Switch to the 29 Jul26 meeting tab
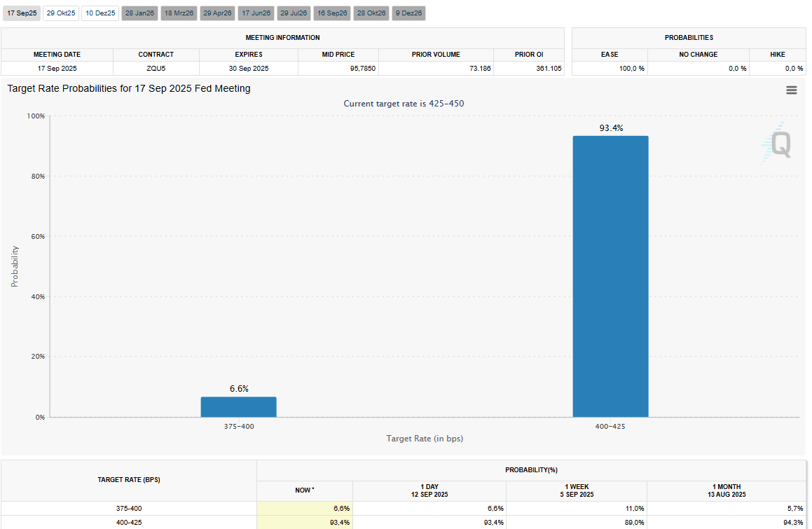 294,13
